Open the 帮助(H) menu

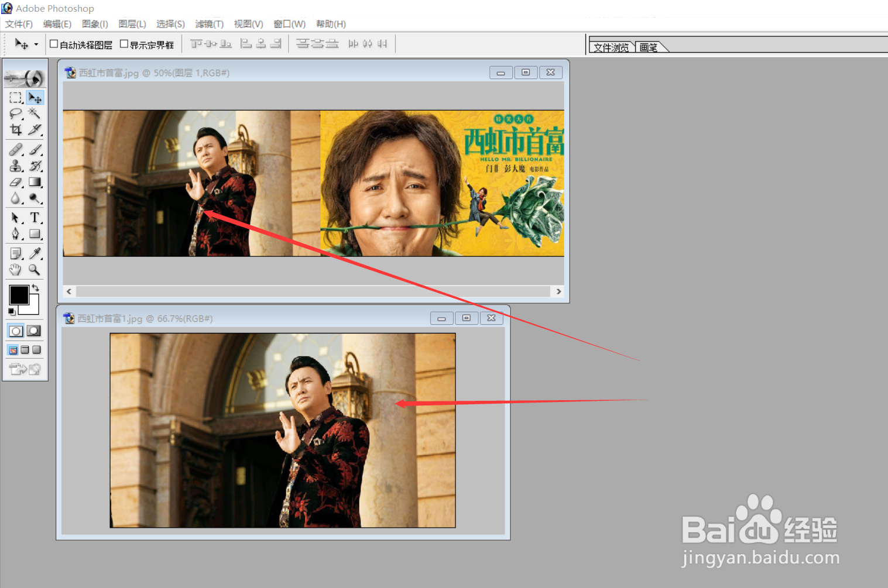click(331, 24)
